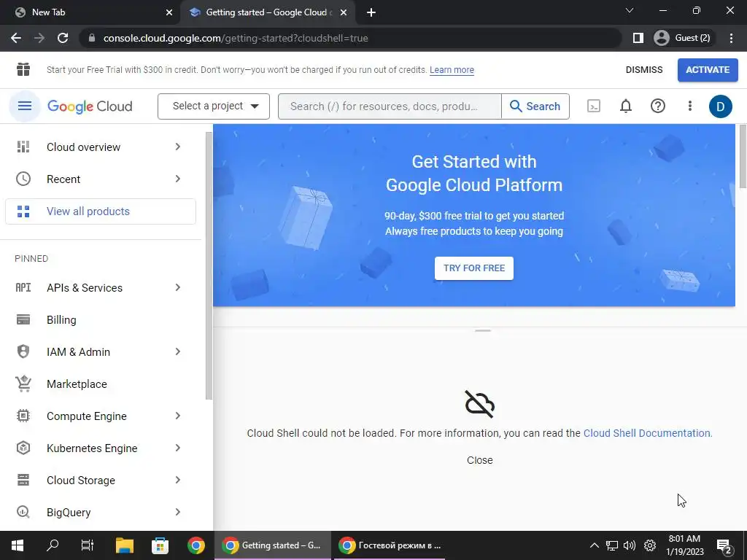This screenshot has width=747, height=560.
Task: Click the Billing card icon
Action: click(x=23, y=319)
